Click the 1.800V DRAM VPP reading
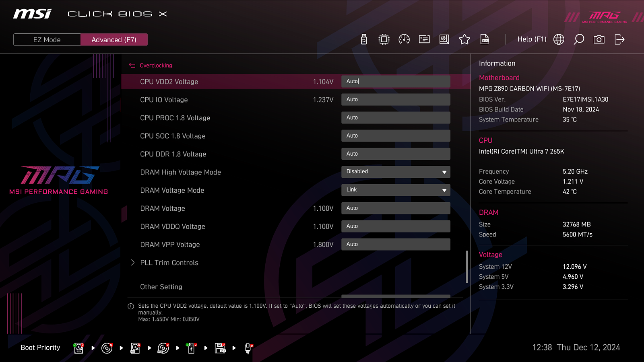The height and width of the screenshot is (362, 644). (323, 245)
